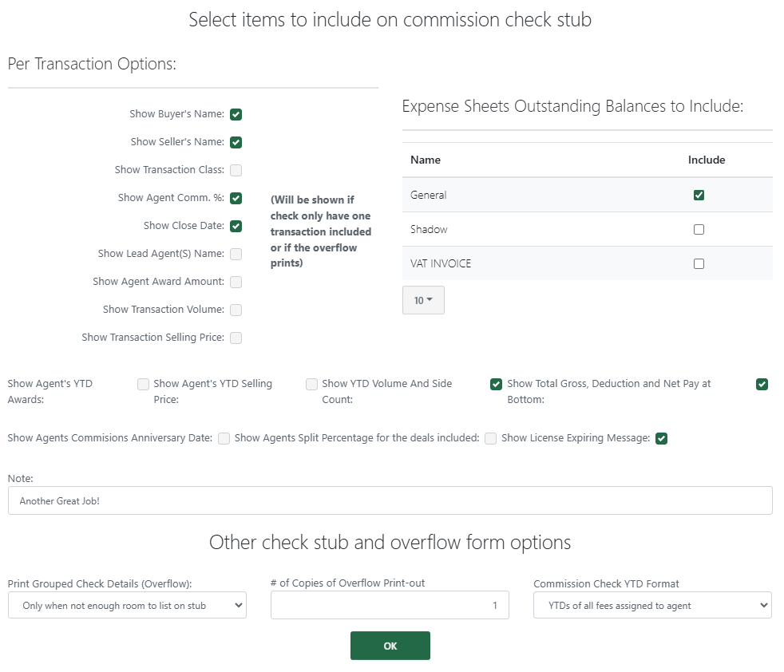Toggle Show Transaction Selling Price

tap(236, 338)
